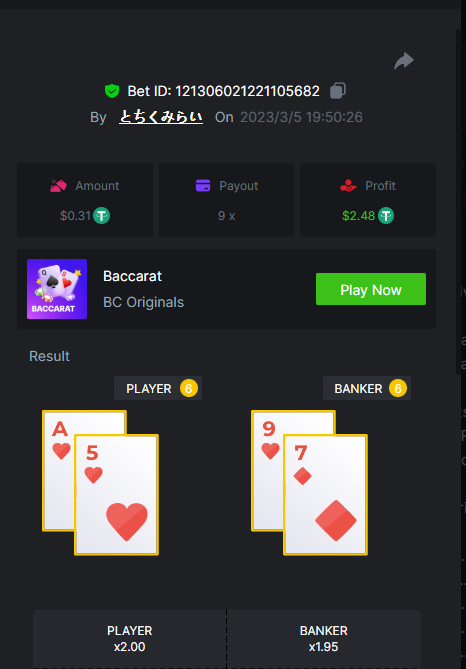Click the 7 of diamonds banker card
Screen dimensions: 466x669
(x=326, y=495)
